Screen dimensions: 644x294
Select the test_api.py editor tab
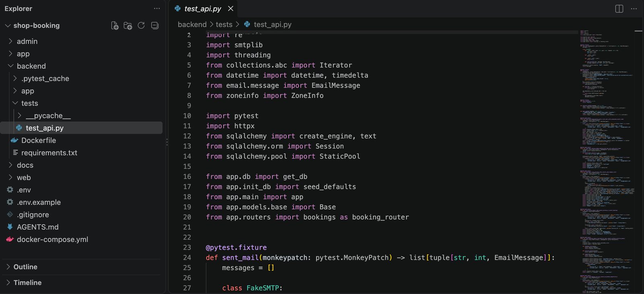203,8
